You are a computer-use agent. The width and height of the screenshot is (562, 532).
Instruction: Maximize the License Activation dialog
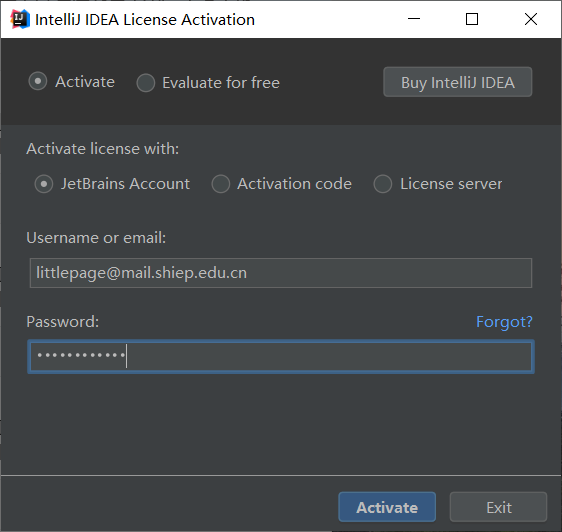click(472, 19)
